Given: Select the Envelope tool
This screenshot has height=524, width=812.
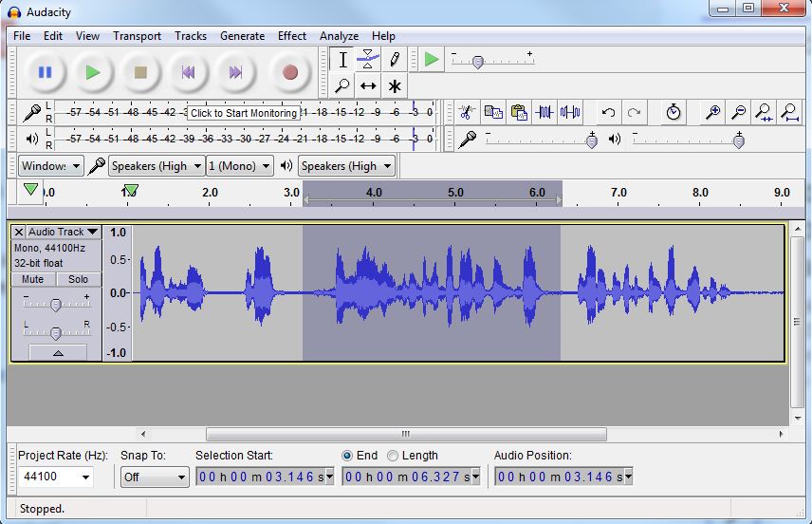Looking at the screenshot, I should (x=368, y=60).
